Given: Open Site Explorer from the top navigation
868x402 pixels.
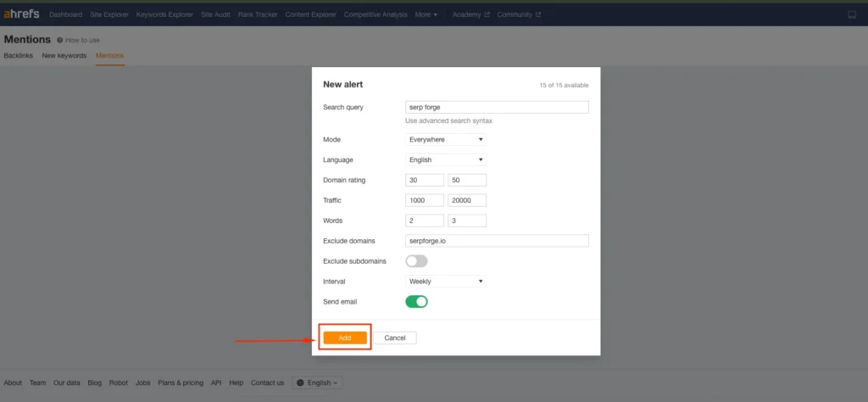Looking at the screenshot, I should (109, 14).
